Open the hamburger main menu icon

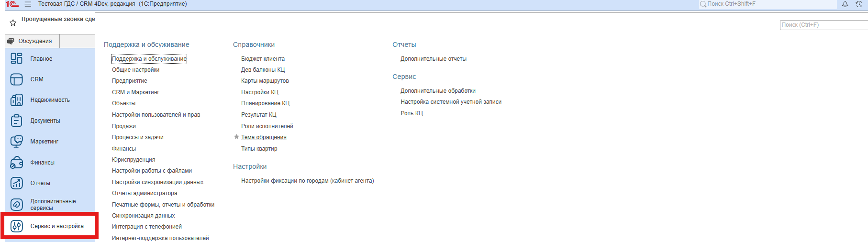(x=28, y=4)
